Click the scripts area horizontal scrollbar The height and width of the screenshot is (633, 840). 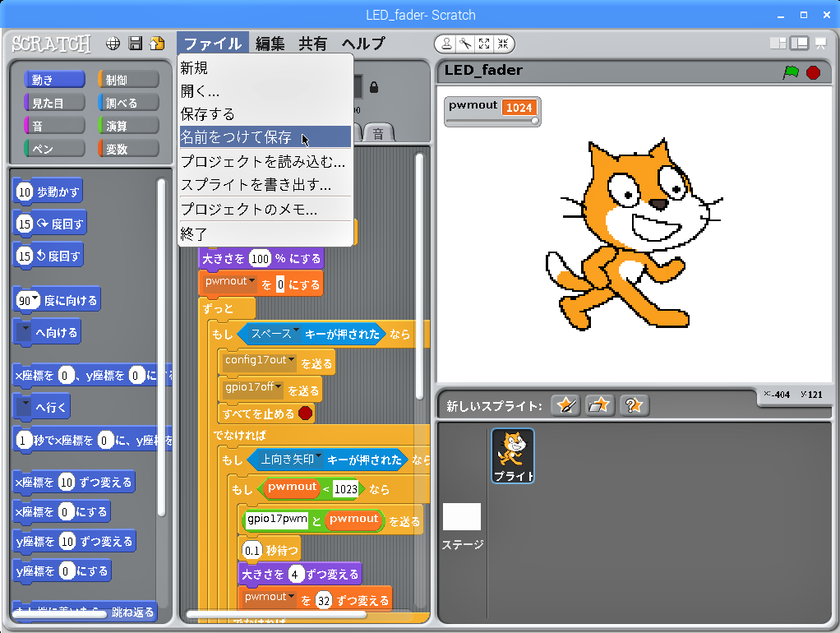point(276,614)
